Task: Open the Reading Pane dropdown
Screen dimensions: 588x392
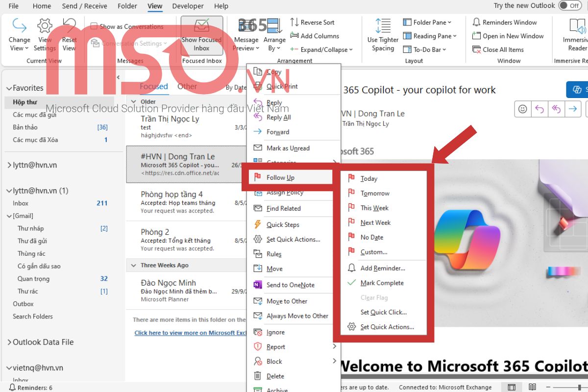Action: pos(429,36)
